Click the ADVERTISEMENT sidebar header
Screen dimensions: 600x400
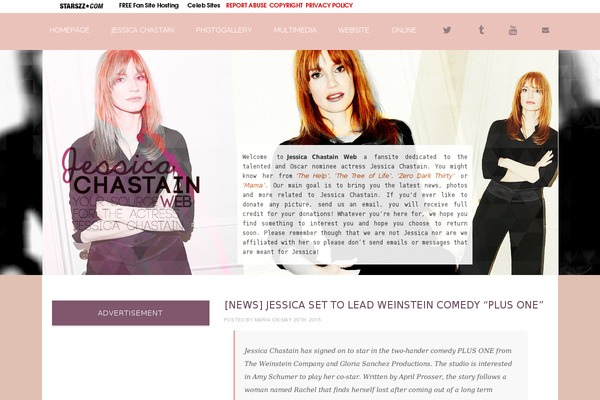(x=130, y=313)
